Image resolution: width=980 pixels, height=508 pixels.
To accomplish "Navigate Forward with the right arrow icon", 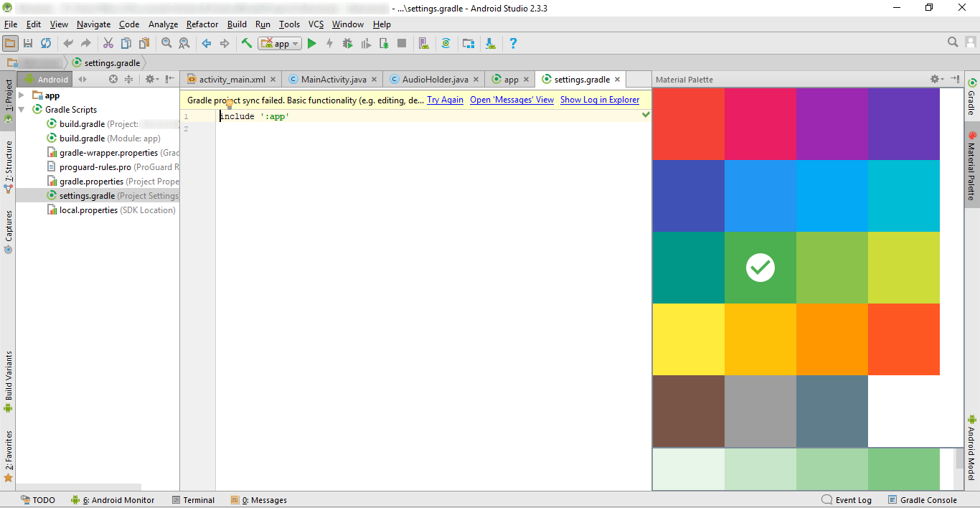I will tap(225, 43).
